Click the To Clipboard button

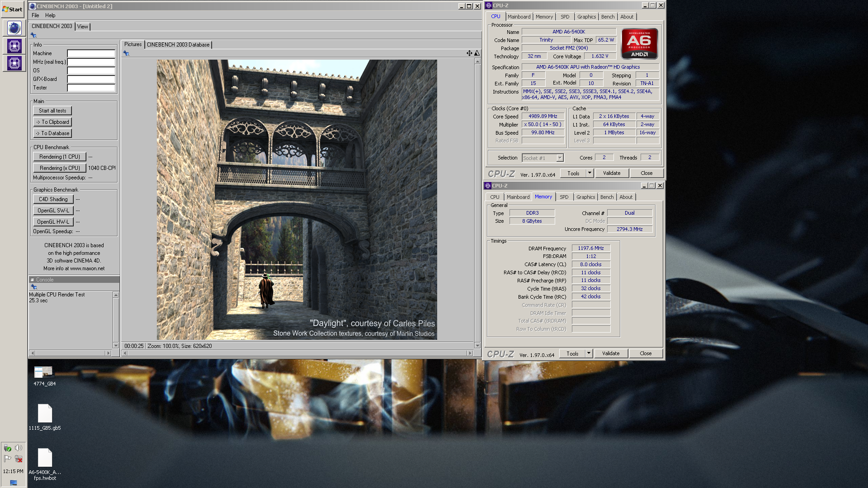click(52, 122)
